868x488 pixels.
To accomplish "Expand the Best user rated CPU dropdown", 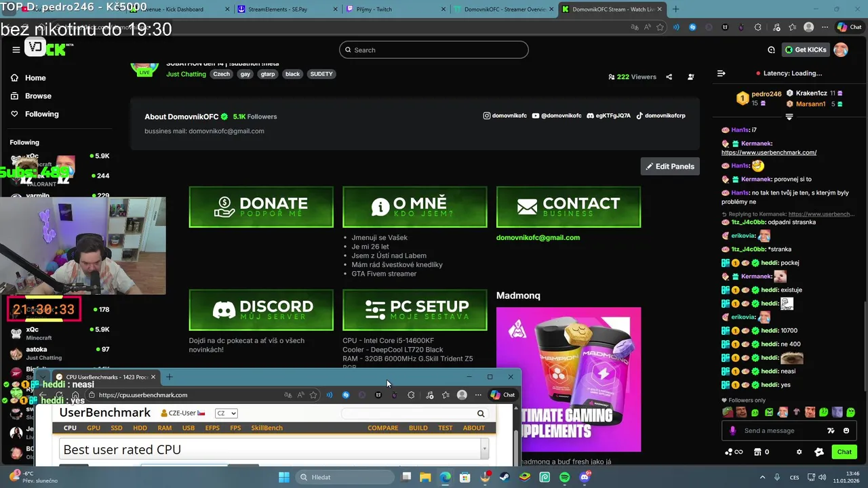I will point(484,449).
